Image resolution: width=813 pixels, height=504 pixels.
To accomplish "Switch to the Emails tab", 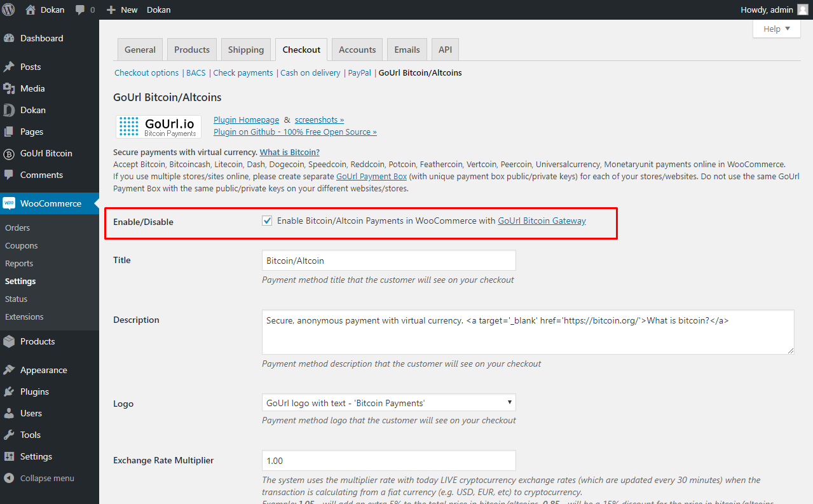I will click(x=407, y=50).
